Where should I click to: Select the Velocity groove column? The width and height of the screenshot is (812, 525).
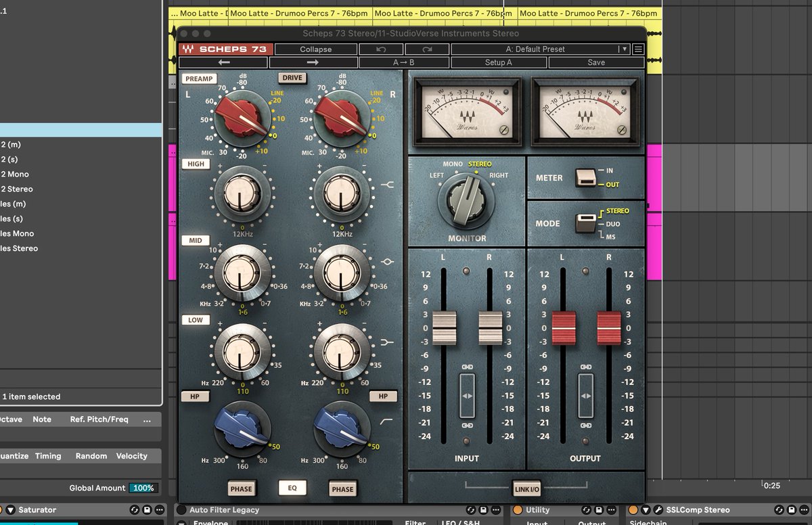coord(132,456)
